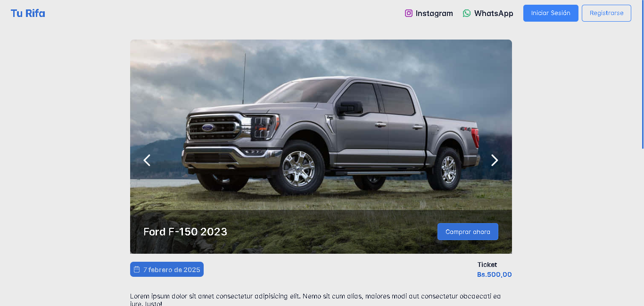Open the WhatsApp text link
The width and height of the screenshot is (644, 306).
click(x=494, y=13)
